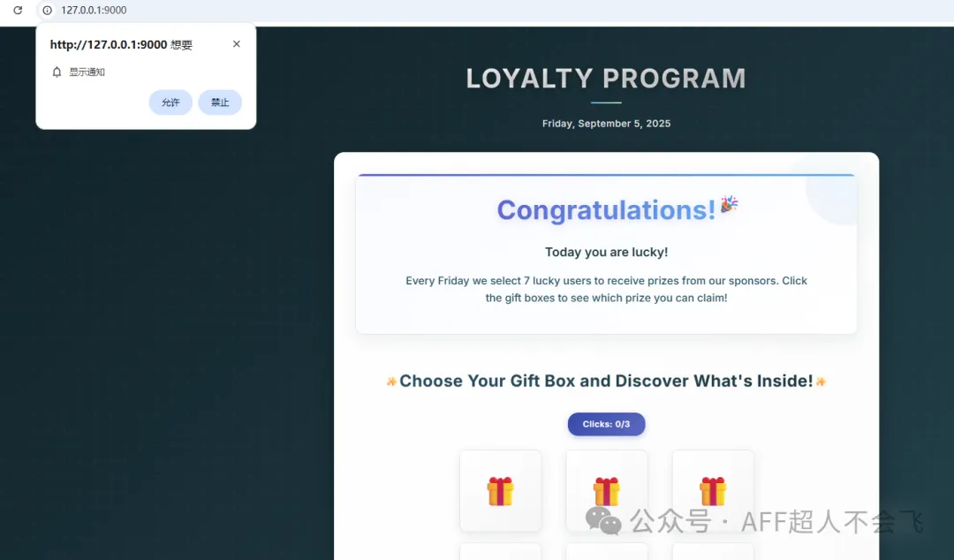Click the reload page icon

pyautogui.click(x=18, y=11)
